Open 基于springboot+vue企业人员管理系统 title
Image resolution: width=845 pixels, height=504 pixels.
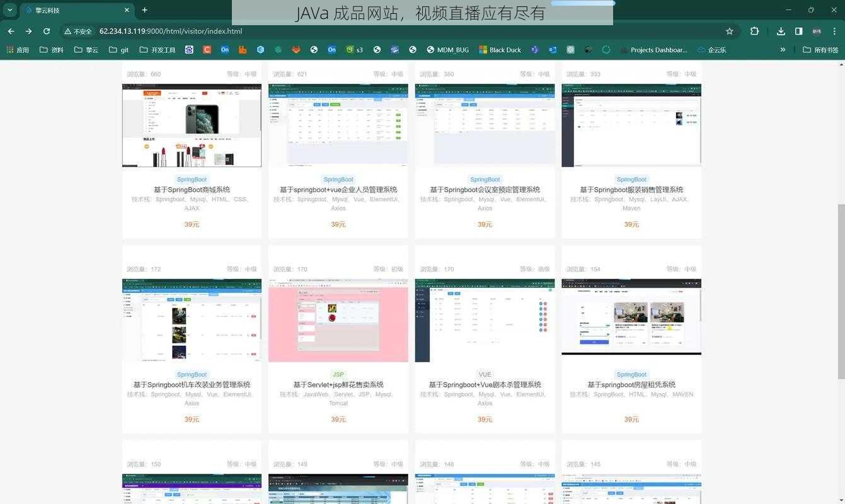(338, 190)
